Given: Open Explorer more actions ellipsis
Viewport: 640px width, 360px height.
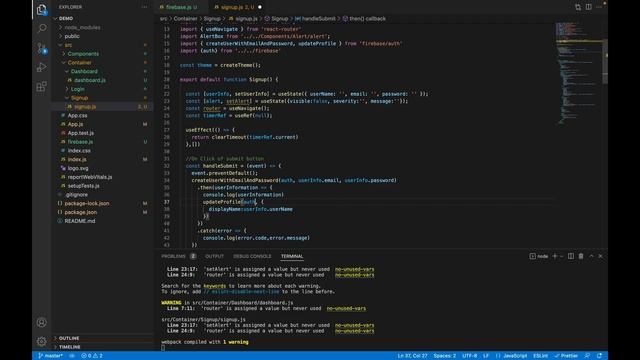Looking at the screenshot, I should coord(144,7).
